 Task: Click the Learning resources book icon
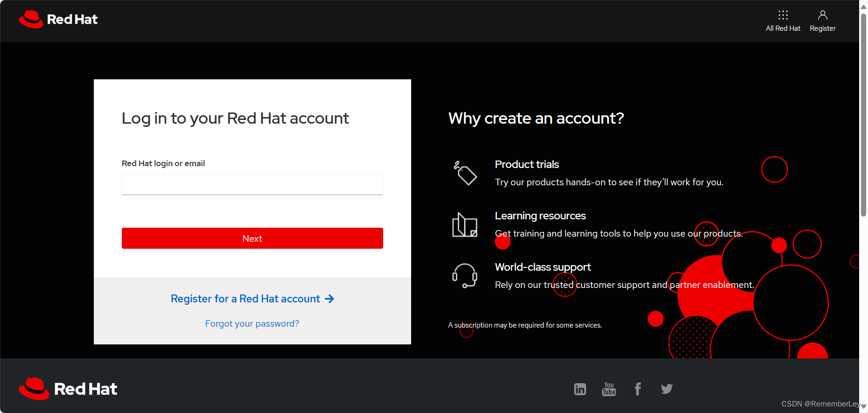click(x=465, y=224)
